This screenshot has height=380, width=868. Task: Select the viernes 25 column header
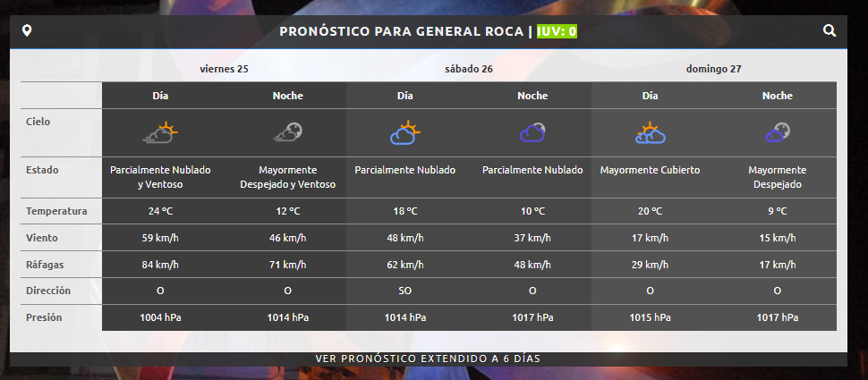[x=224, y=69]
